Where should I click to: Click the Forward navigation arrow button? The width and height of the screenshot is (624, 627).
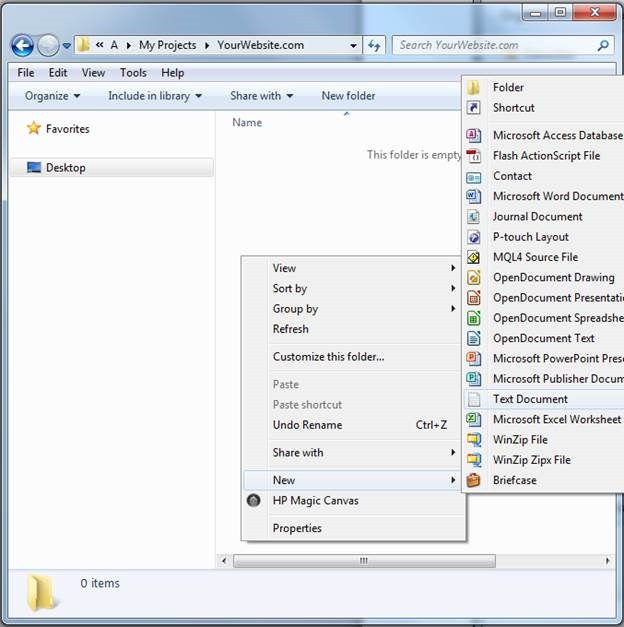[x=48, y=45]
